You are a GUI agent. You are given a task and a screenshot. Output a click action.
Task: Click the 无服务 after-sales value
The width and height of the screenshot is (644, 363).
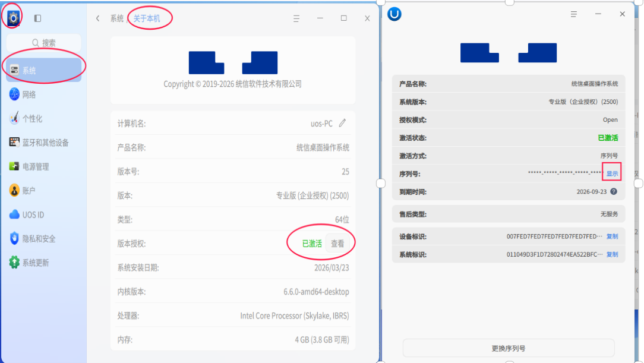click(609, 214)
